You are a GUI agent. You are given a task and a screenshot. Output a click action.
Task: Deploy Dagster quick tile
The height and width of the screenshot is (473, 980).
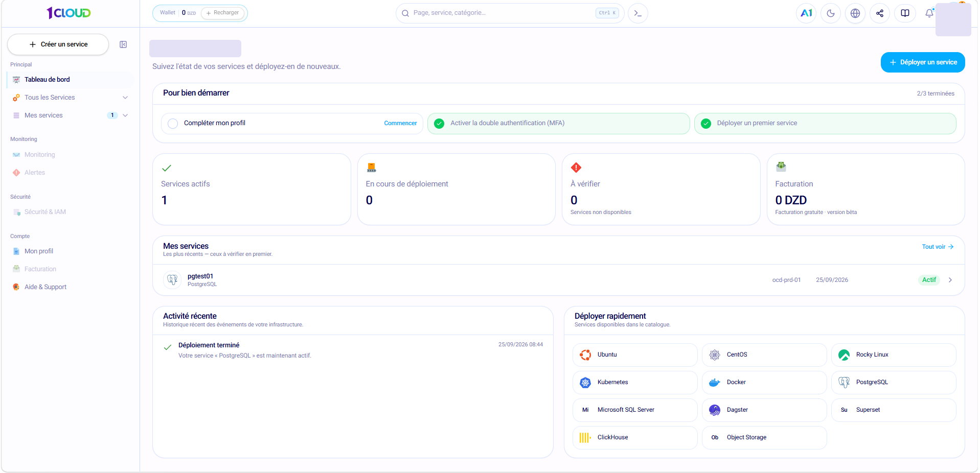[x=764, y=410]
